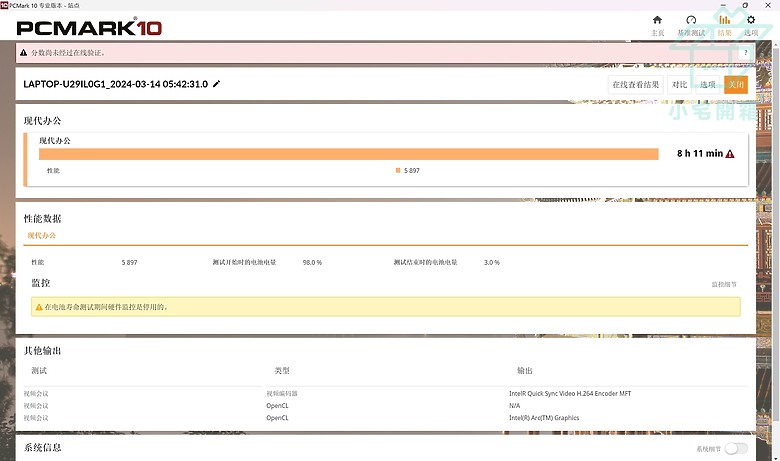
Task: Click the 视频编码器 type cell
Action: [282, 393]
